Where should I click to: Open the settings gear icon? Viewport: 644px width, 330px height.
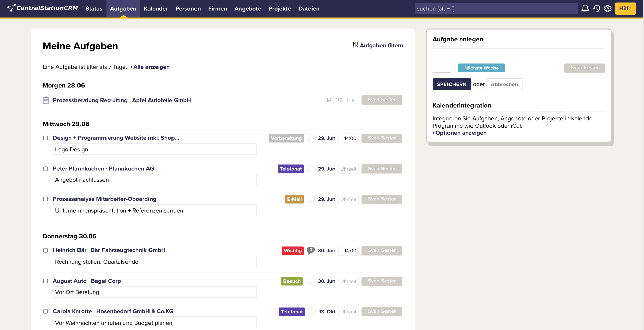tap(608, 8)
